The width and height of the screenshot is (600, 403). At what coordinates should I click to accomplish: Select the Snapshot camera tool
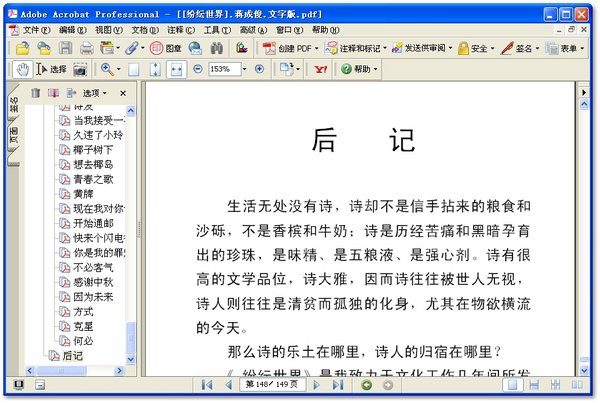(80, 70)
